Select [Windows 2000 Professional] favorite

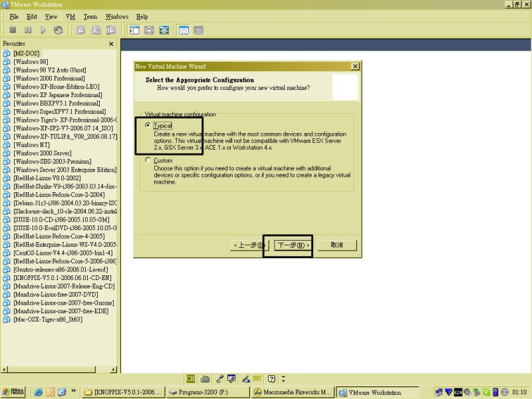point(49,78)
